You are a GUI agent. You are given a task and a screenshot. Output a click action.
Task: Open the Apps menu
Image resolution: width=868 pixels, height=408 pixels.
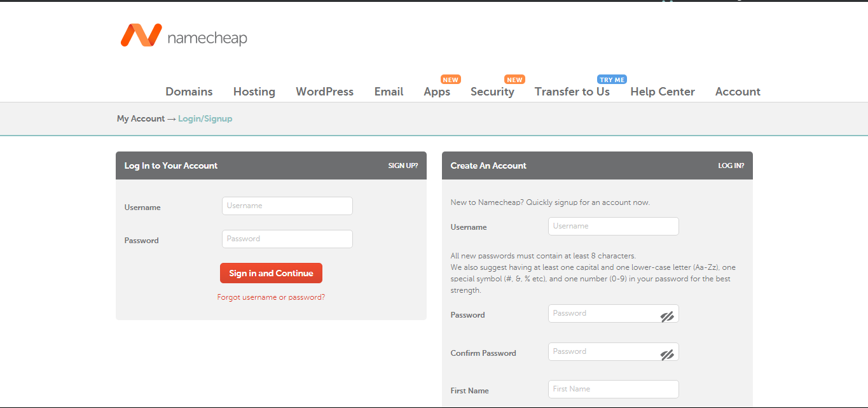coord(437,92)
